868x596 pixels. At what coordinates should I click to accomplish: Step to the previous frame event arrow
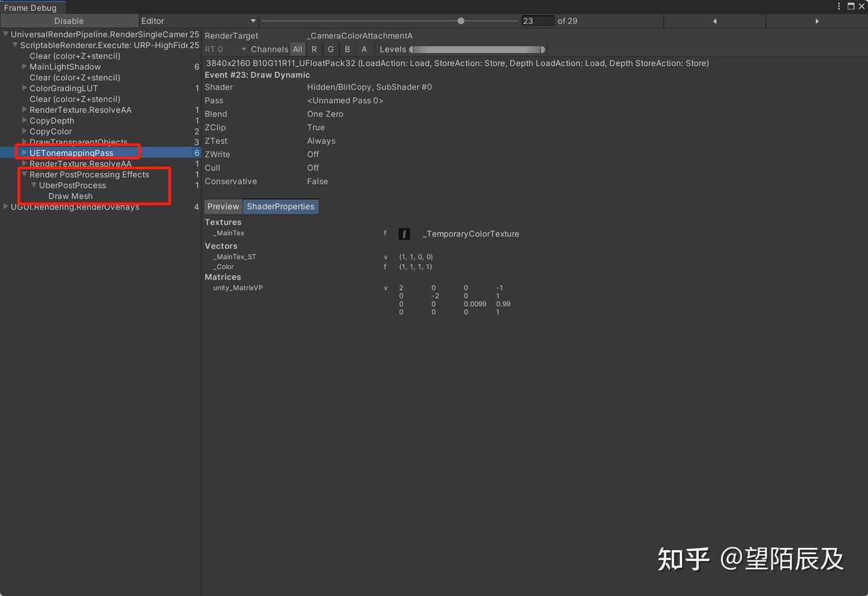pyautogui.click(x=714, y=20)
